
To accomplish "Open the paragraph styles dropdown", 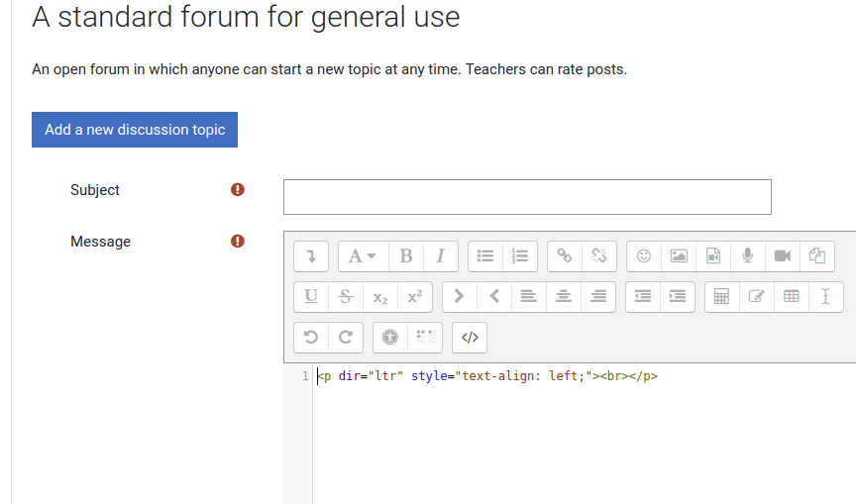I will pyautogui.click(x=363, y=255).
